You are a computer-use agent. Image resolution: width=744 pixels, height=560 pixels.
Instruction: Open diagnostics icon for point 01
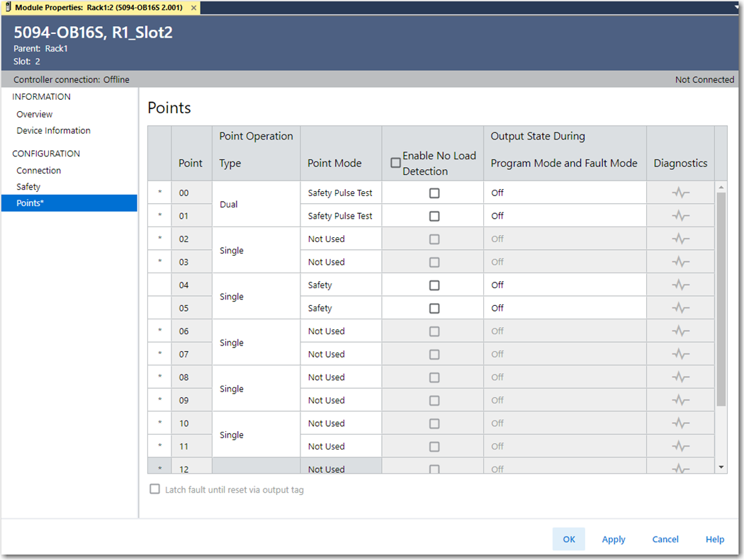click(680, 216)
